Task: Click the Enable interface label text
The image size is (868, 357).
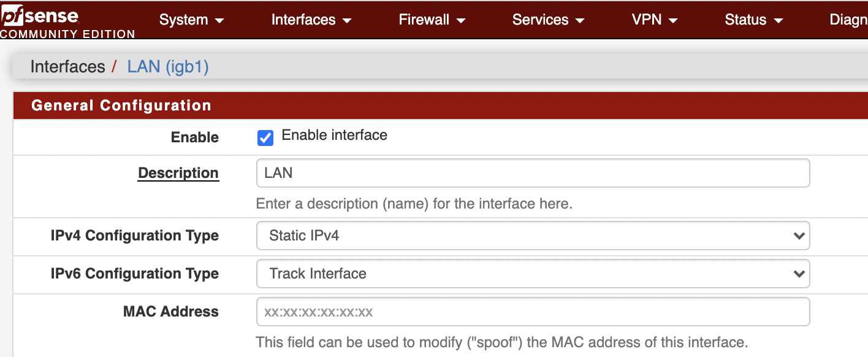Action: click(x=334, y=135)
